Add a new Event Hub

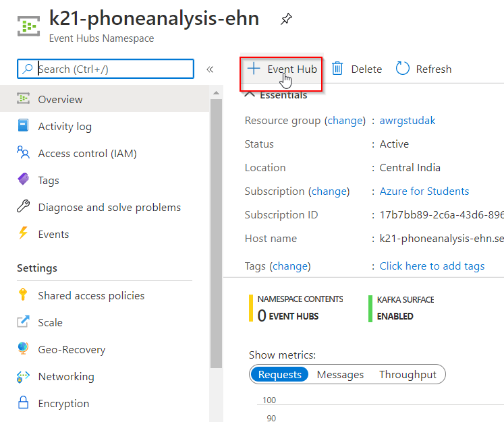pyautogui.click(x=282, y=69)
